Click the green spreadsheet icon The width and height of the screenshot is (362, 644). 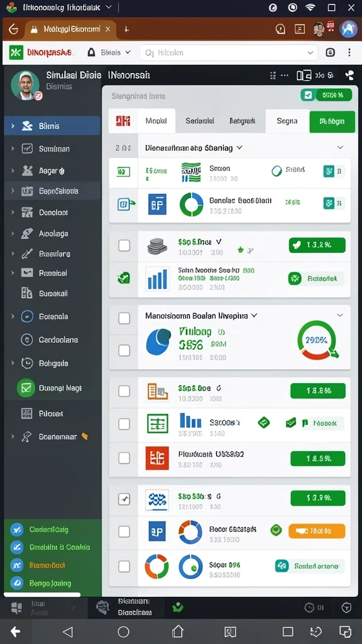tap(158, 423)
